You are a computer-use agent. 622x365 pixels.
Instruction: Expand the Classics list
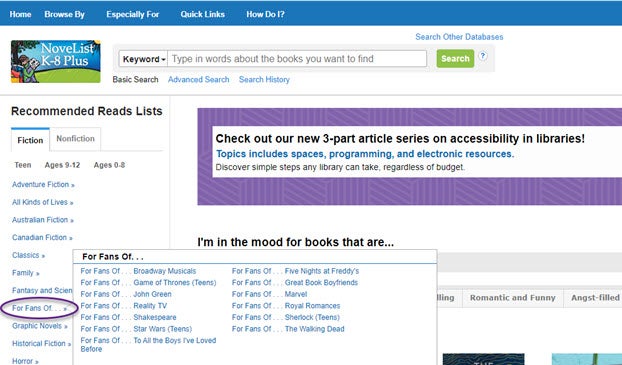tap(28, 255)
